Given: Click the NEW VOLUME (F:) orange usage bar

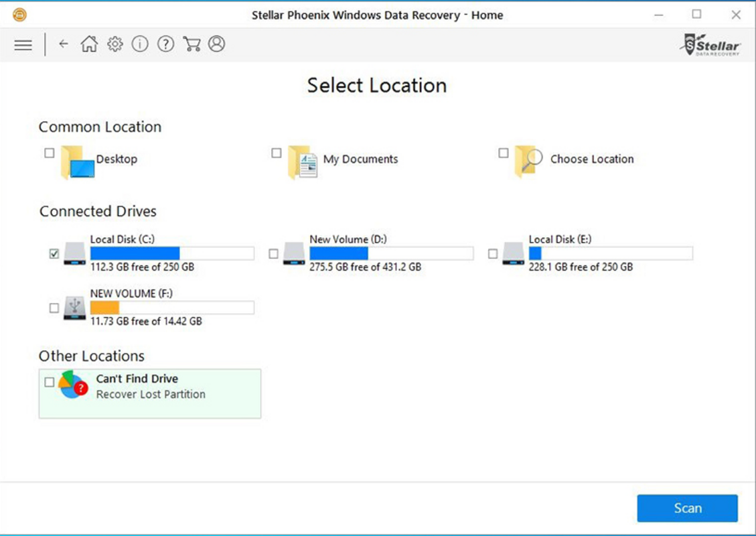Looking at the screenshot, I should point(172,308).
